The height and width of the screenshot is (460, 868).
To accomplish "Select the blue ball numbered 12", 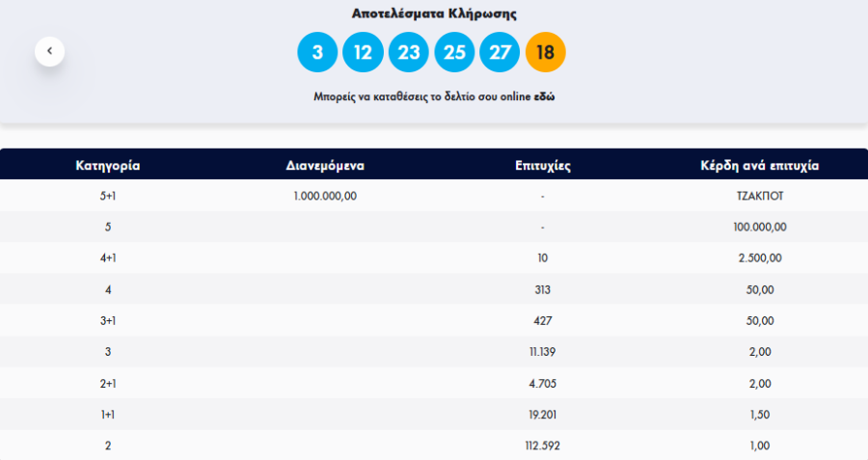I will [x=363, y=52].
